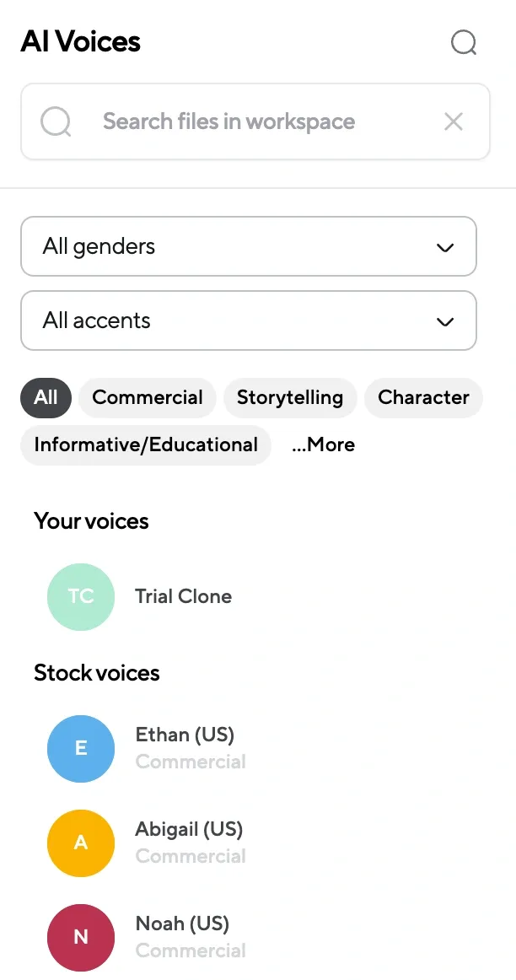Select the All filter tab
Screen dimensions: 516x980
45,397
